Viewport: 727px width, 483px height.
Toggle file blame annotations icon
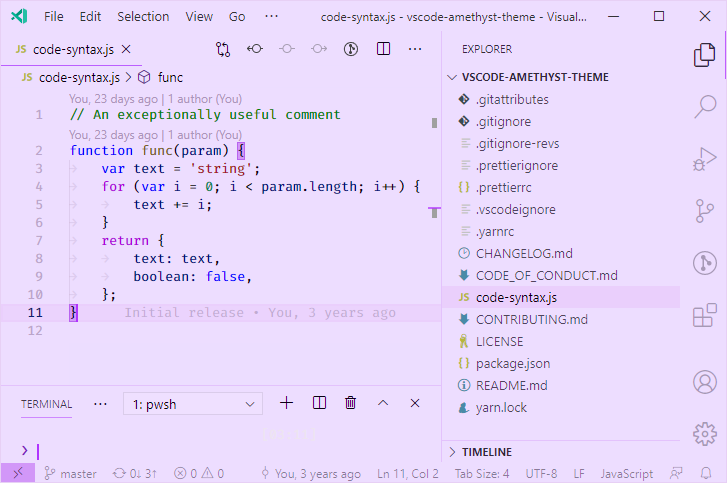pyautogui.click(x=351, y=49)
